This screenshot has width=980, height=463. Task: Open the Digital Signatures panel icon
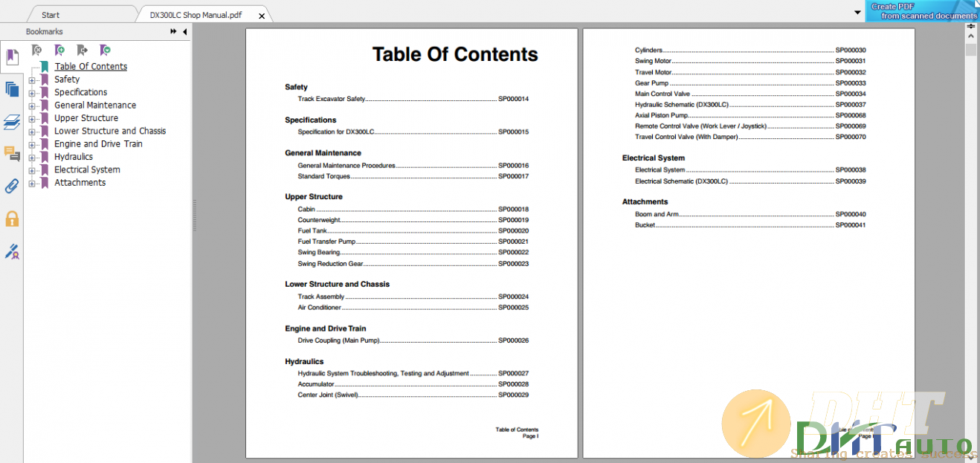[12, 251]
